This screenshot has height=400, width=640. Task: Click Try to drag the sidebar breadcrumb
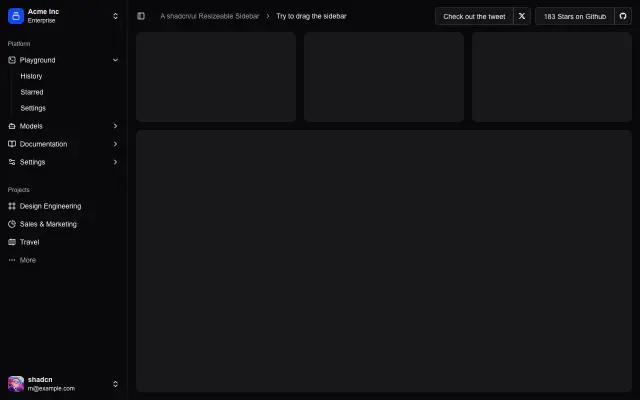(311, 16)
